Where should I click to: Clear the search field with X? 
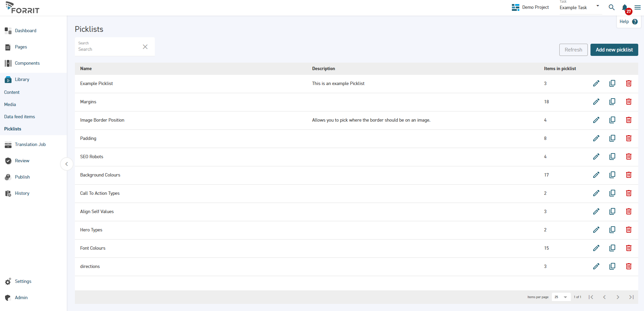point(145,47)
